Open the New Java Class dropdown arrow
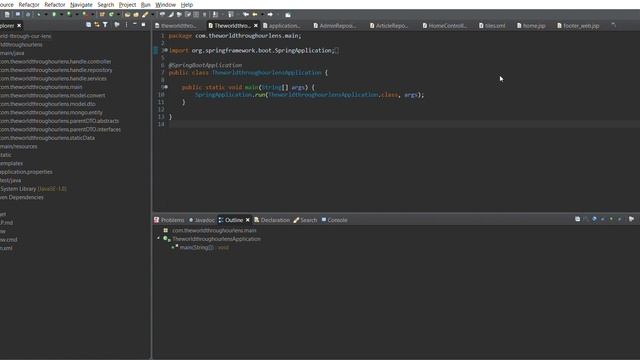 pyautogui.click(x=118, y=14)
